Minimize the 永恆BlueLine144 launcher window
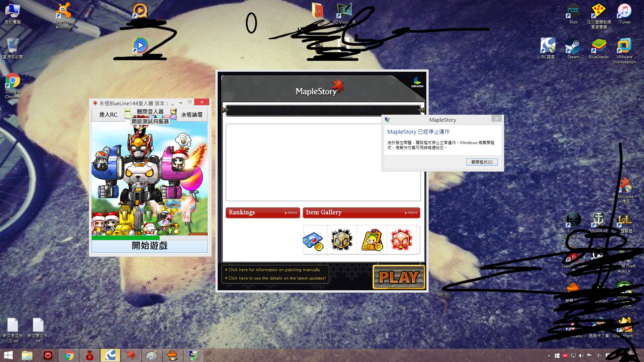Image resolution: width=644 pixels, height=362 pixels. tap(181, 102)
